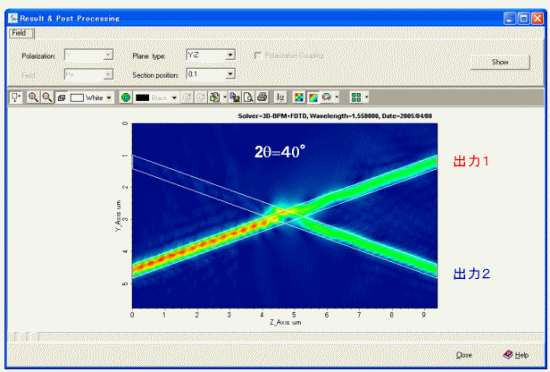Enable the Polarization Coupling checkbox
The height and width of the screenshot is (372, 550).
click(x=257, y=55)
